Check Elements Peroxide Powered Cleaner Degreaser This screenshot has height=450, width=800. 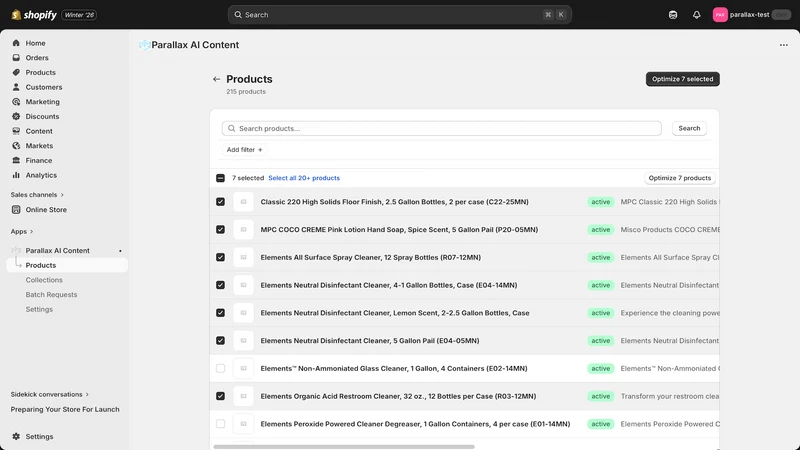point(220,424)
